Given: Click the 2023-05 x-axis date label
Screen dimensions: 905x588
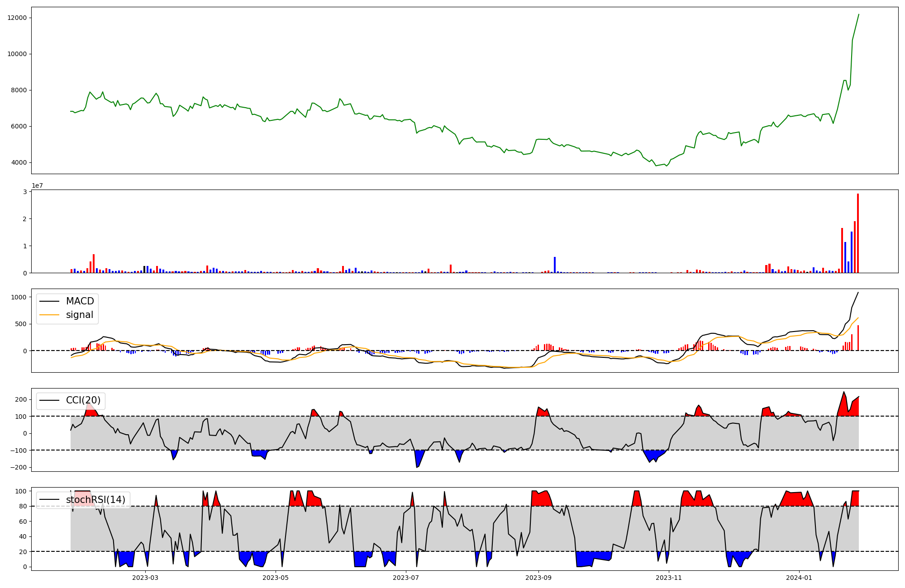Looking at the screenshot, I should [x=276, y=578].
